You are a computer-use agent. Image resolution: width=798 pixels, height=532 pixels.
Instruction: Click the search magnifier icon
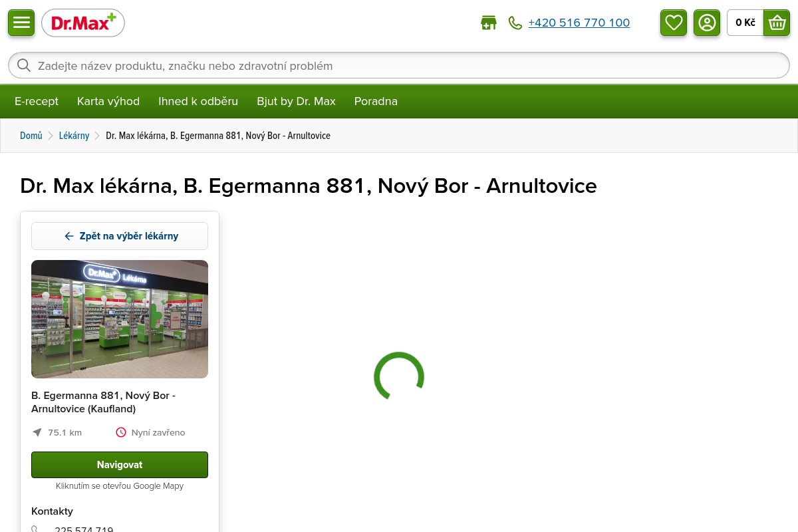[24, 65]
